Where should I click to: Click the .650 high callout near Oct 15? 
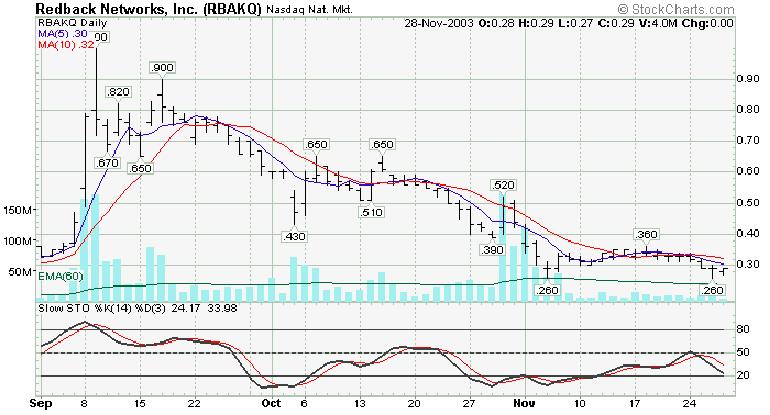point(382,144)
